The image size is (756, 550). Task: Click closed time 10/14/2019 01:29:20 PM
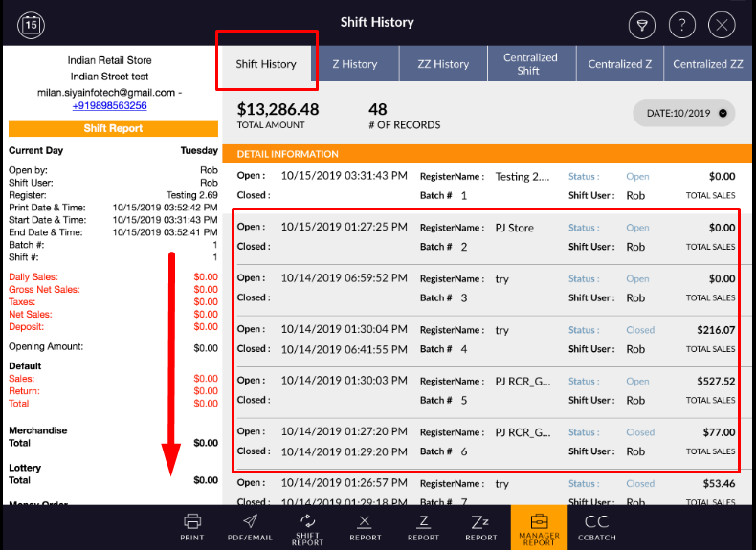click(x=345, y=451)
